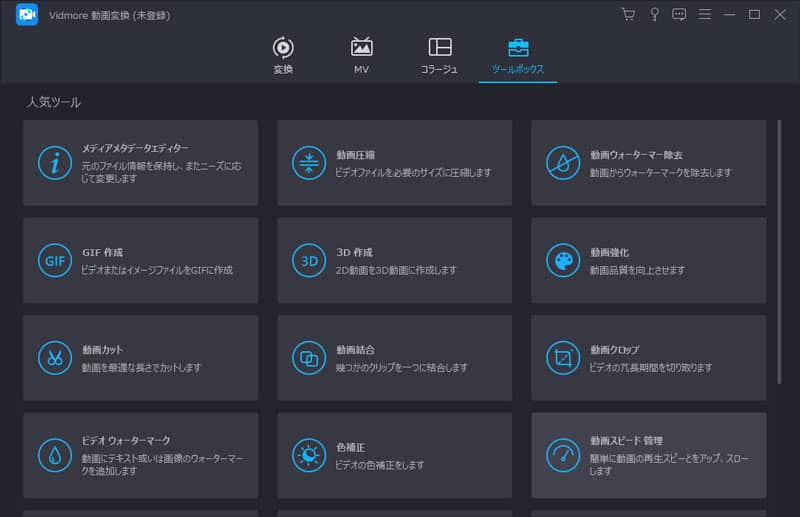Click the 動画圧縮 compress icon
The height and width of the screenshot is (517, 800).
coord(309,163)
